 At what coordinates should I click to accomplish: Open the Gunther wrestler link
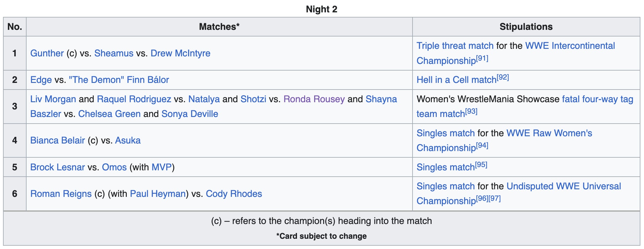(x=47, y=53)
